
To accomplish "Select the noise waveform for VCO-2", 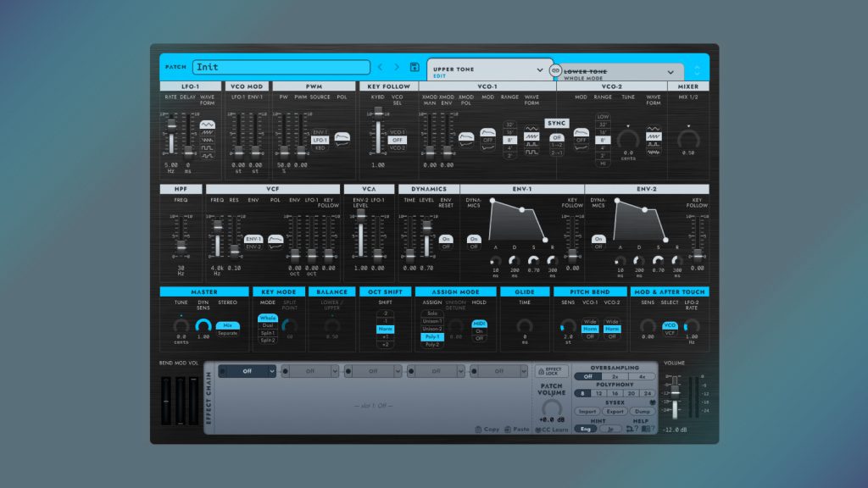I will 654,152.
